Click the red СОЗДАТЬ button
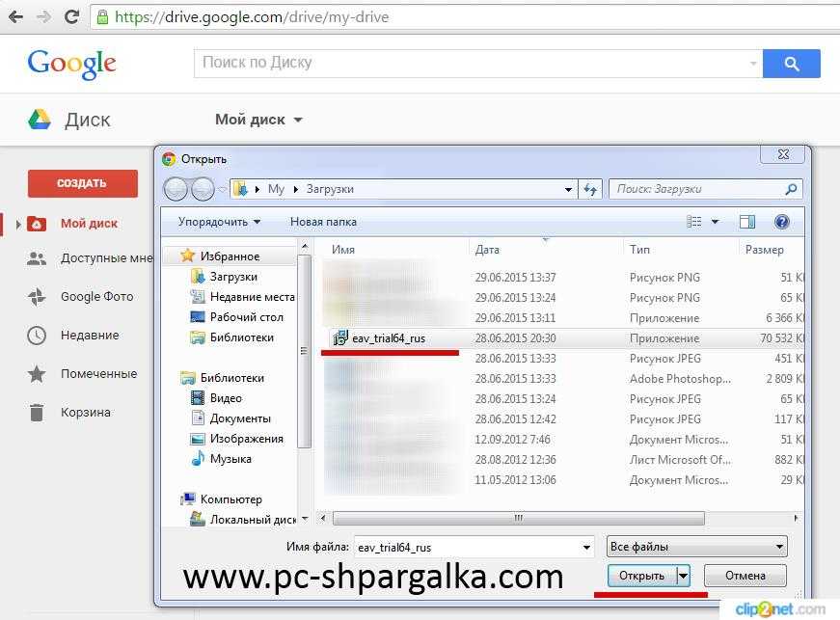Image resolution: width=840 pixels, height=620 pixels. pos(83,183)
